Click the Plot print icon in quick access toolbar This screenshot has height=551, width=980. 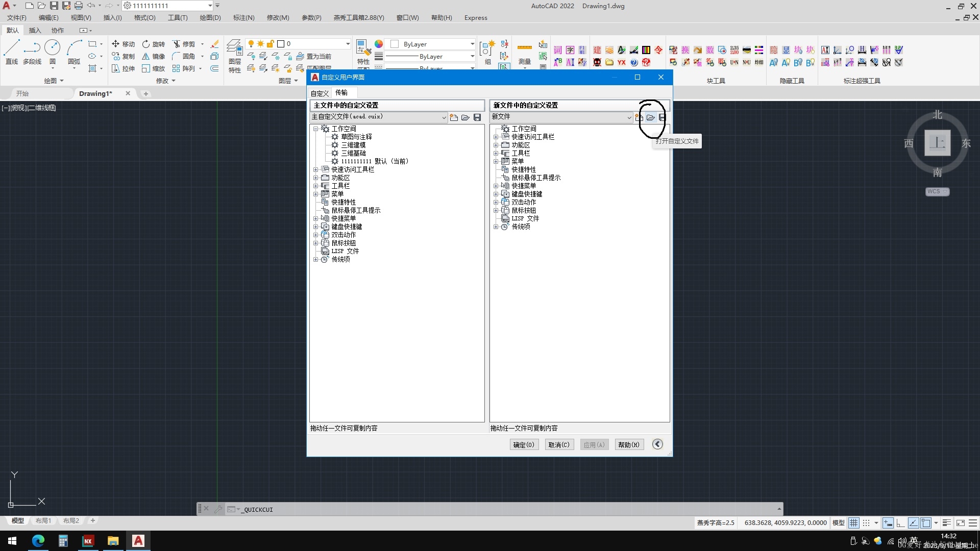78,6
